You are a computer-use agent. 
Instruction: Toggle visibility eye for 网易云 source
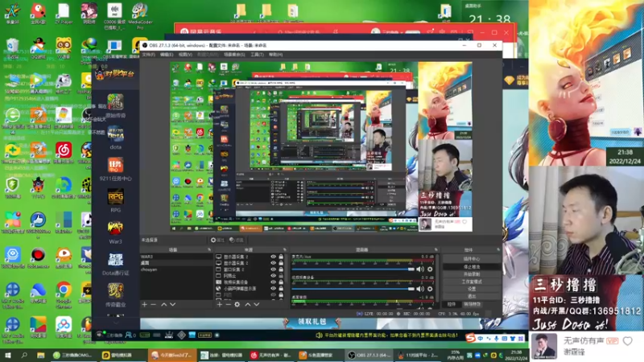[273, 276]
